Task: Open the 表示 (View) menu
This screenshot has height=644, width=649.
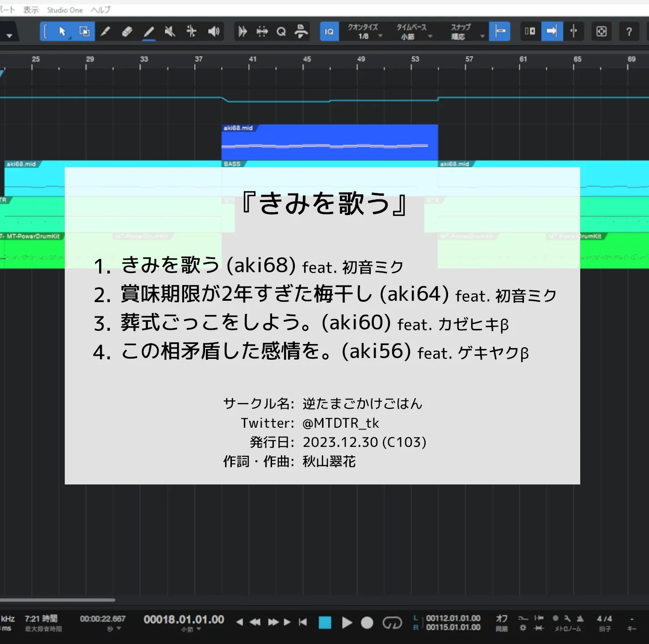Action: point(31,10)
